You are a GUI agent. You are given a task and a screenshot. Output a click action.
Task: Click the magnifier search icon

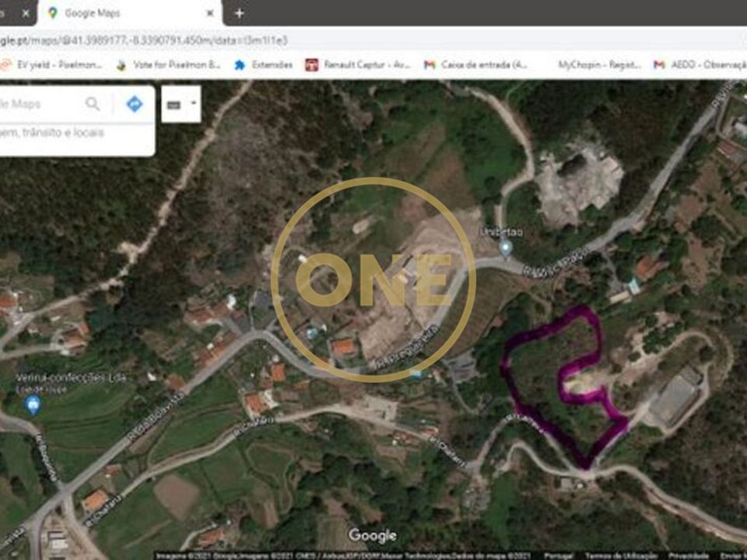[93, 103]
